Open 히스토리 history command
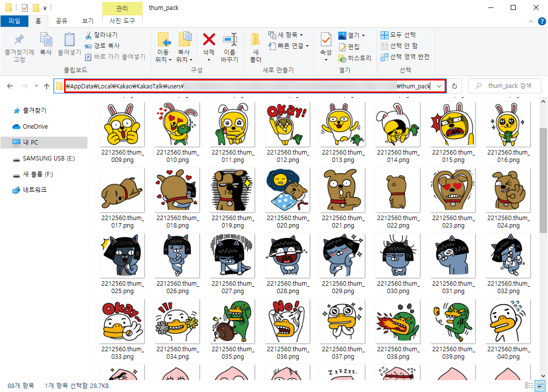The image size is (548, 392). [x=355, y=58]
